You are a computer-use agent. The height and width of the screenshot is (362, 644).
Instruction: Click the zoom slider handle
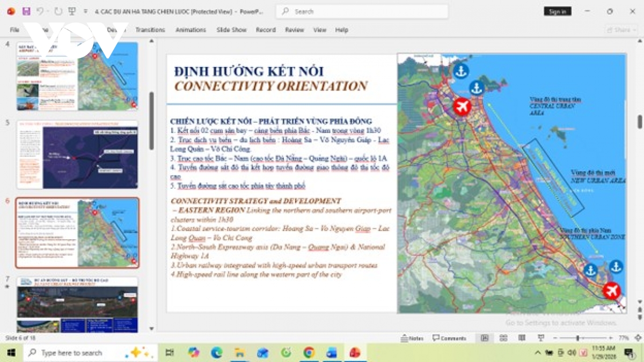577,338
